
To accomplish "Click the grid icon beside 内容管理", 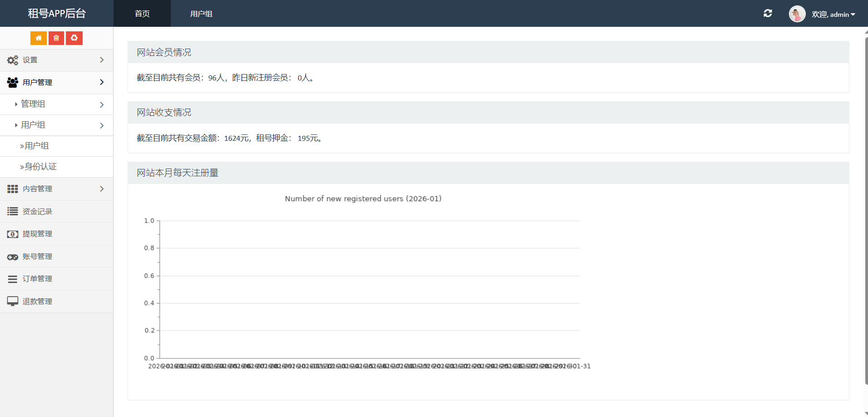I will (13, 189).
